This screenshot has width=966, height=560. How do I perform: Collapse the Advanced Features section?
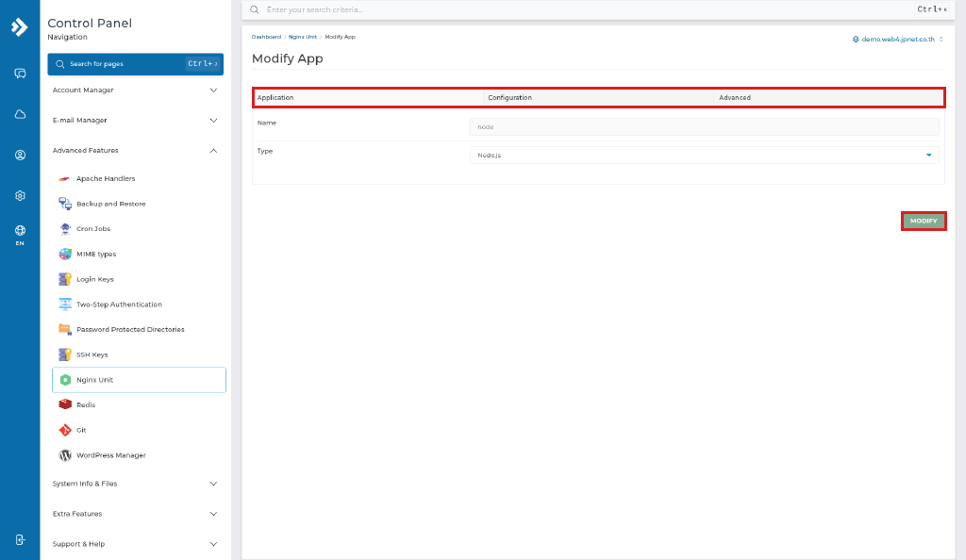[135, 151]
